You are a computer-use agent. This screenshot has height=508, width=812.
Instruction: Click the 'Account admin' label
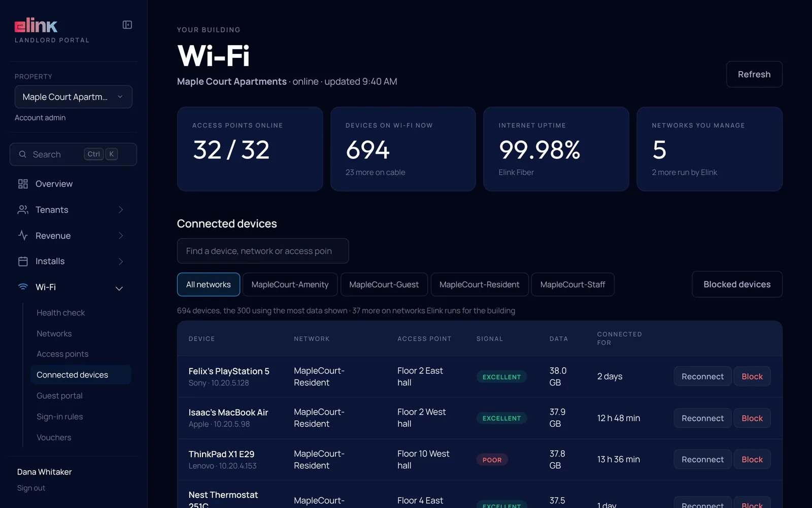[40, 118]
